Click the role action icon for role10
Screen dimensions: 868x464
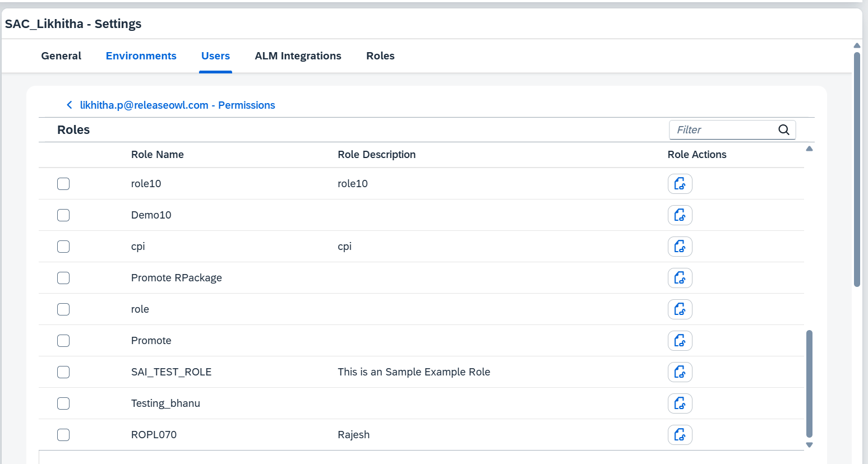click(x=680, y=184)
